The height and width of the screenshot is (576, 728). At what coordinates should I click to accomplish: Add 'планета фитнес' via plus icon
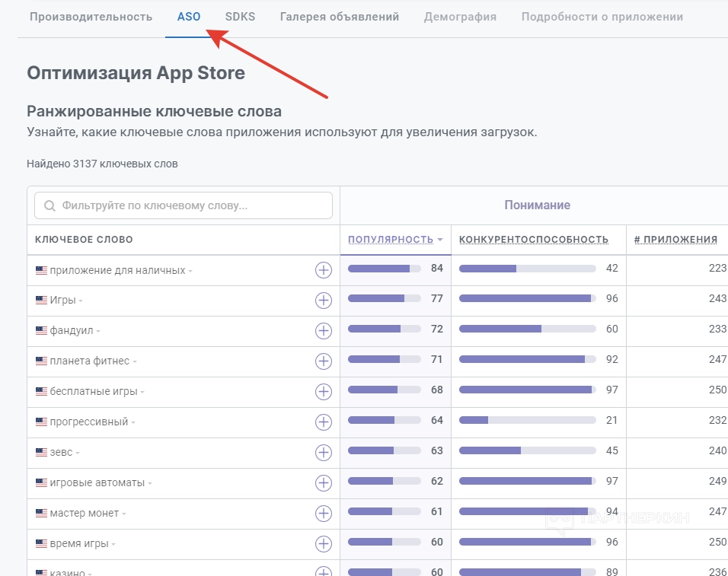coord(324,361)
